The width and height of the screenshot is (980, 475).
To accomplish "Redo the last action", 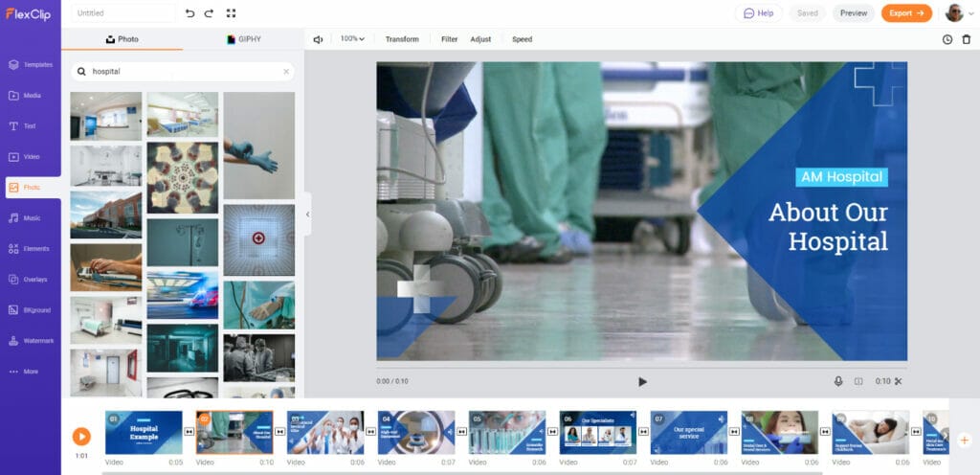I will pyautogui.click(x=209, y=13).
